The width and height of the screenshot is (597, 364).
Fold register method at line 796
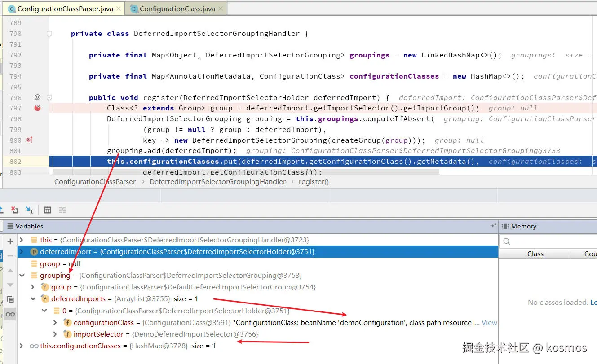[49, 97]
